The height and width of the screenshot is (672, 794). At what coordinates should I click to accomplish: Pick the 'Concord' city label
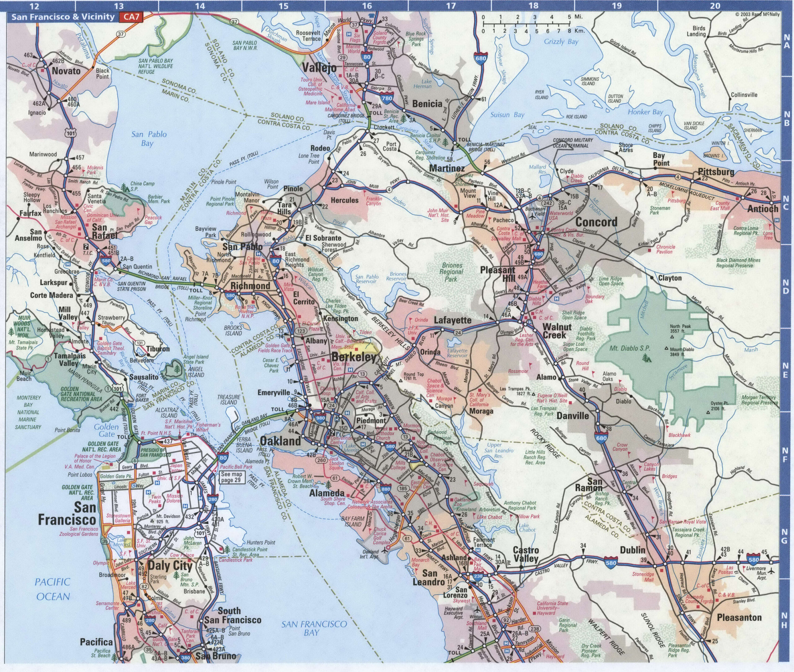click(596, 222)
